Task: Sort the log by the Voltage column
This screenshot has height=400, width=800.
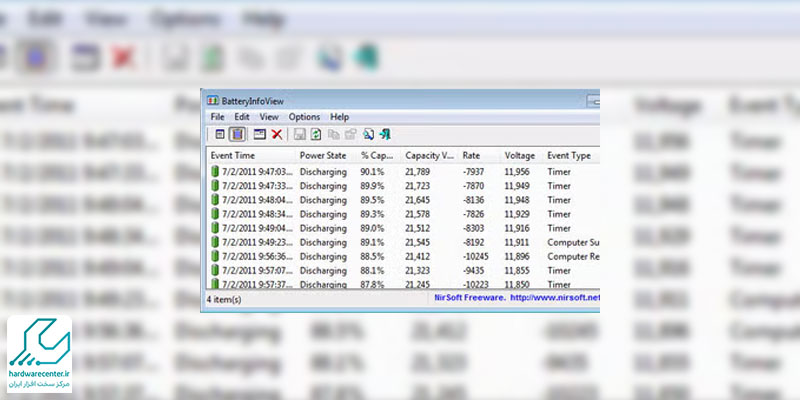Action: click(520, 156)
